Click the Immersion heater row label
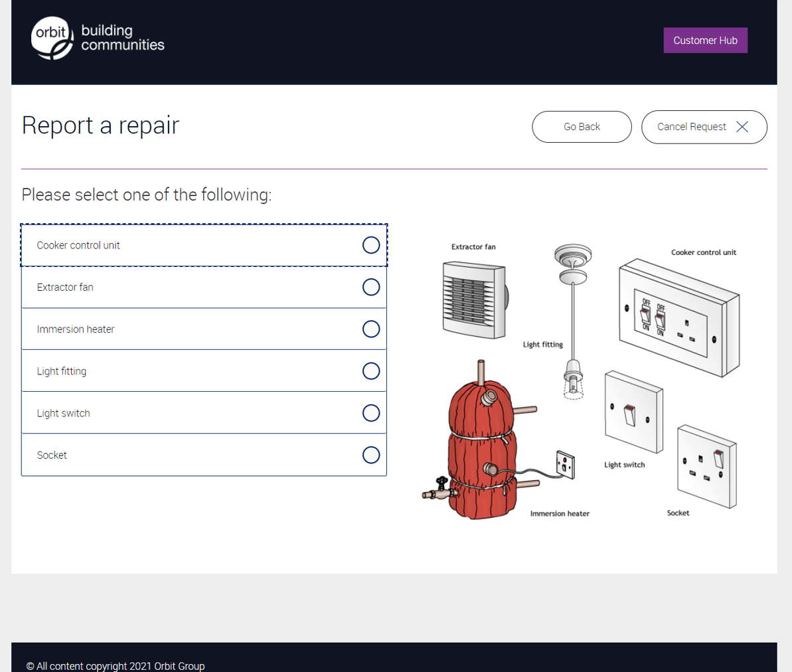Image resolution: width=792 pixels, height=672 pixels. click(76, 329)
